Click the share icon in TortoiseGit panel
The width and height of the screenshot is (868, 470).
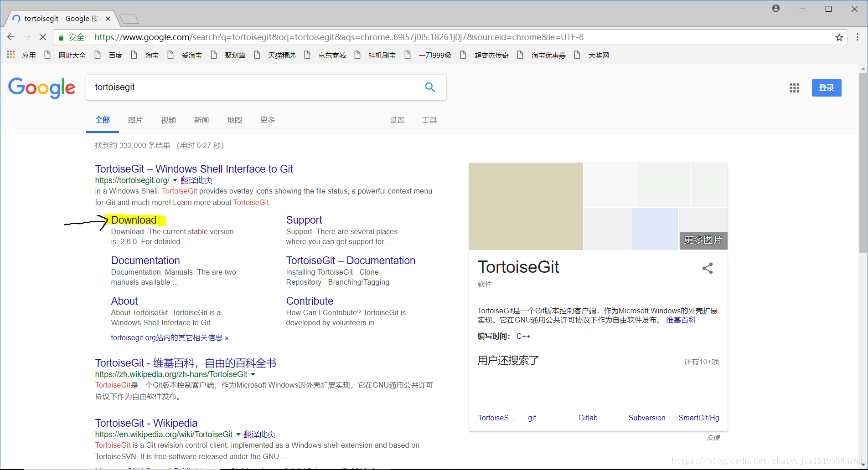pyautogui.click(x=707, y=268)
